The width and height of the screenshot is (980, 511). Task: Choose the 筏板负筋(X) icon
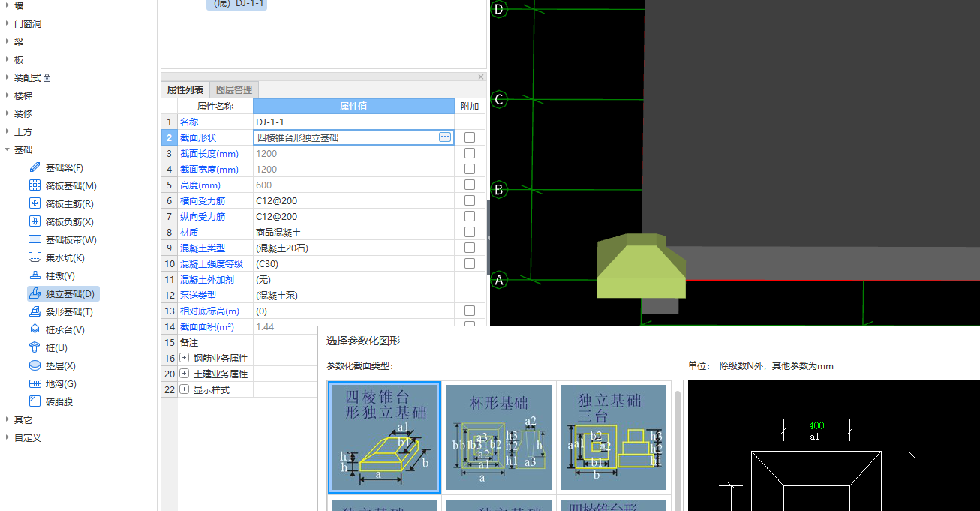[35, 221]
